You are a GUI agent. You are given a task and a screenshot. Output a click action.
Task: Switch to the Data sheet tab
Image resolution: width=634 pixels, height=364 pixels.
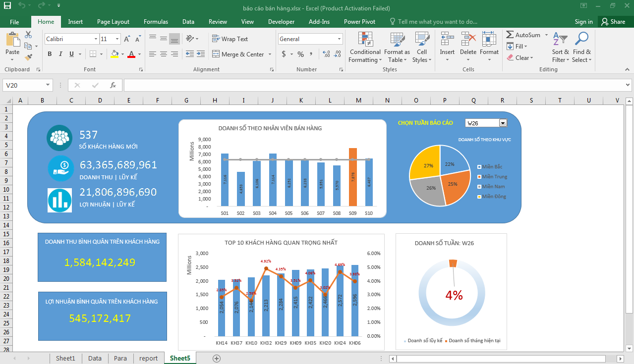click(x=95, y=358)
